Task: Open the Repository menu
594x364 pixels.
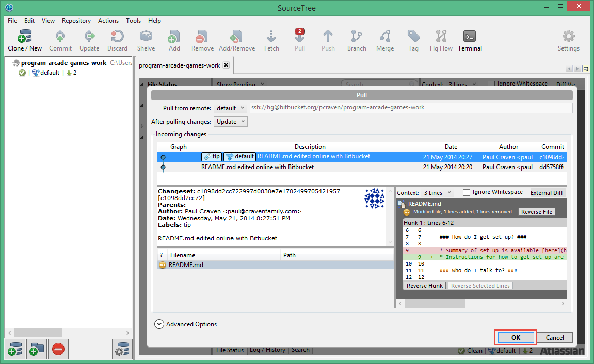Action: pyautogui.click(x=76, y=21)
